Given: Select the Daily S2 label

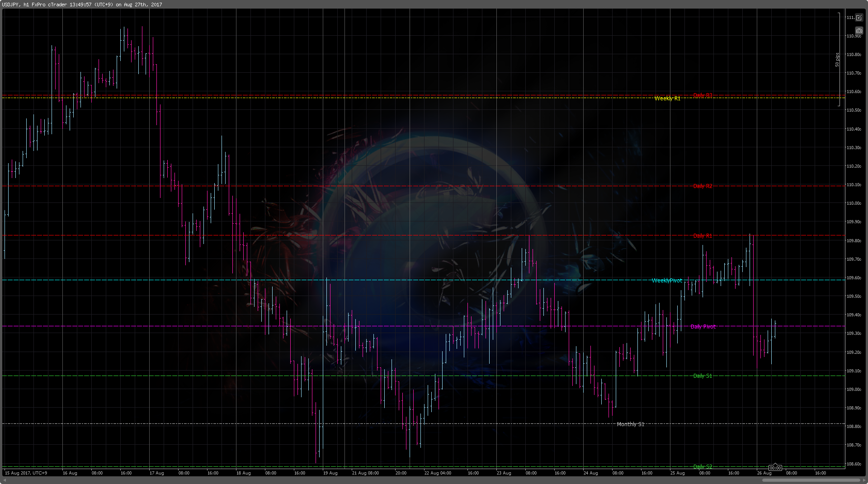Looking at the screenshot, I should click(x=703, y=467).
